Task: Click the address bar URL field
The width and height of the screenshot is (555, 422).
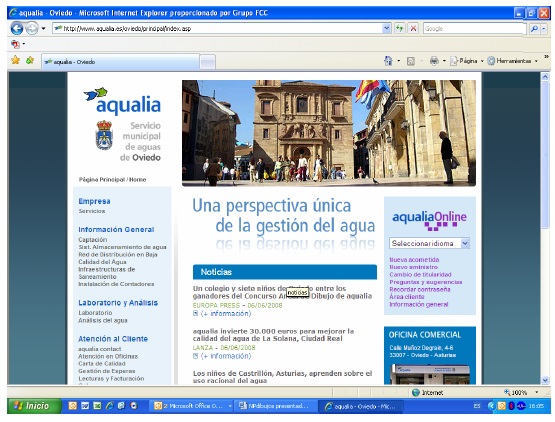Action: click(217, 28)
